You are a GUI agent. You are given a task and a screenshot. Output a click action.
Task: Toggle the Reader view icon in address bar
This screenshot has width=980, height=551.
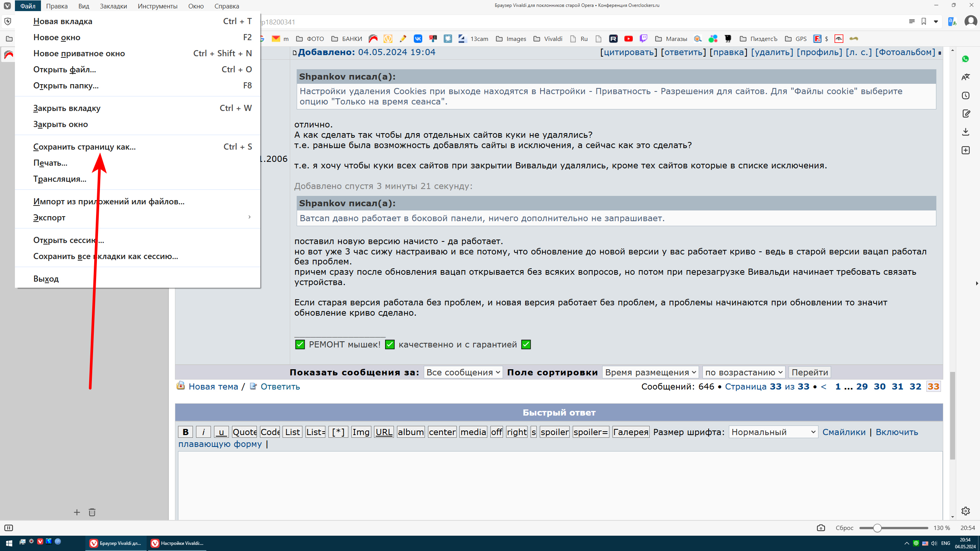coord(912,21)
